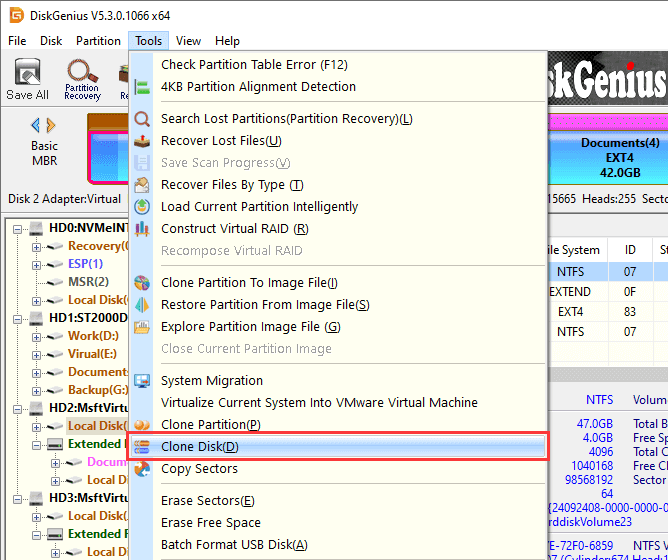Click the Recover Files By Type icon

(x=142, y=185)
